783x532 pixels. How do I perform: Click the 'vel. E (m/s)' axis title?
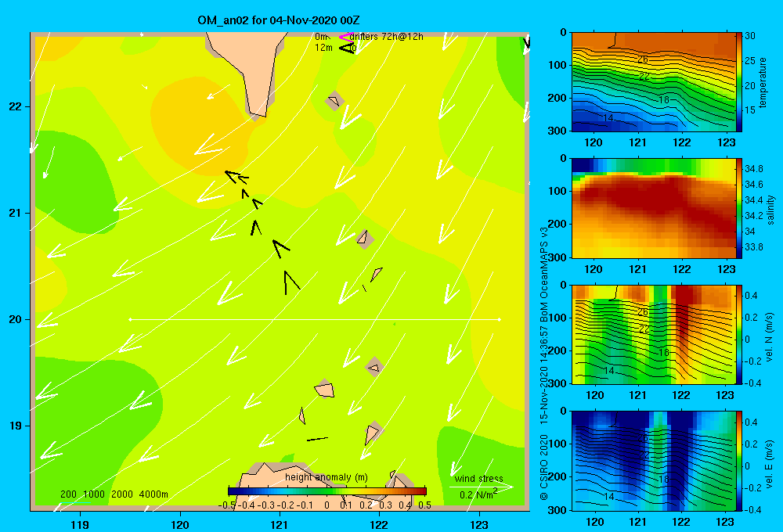pos(770,464)
